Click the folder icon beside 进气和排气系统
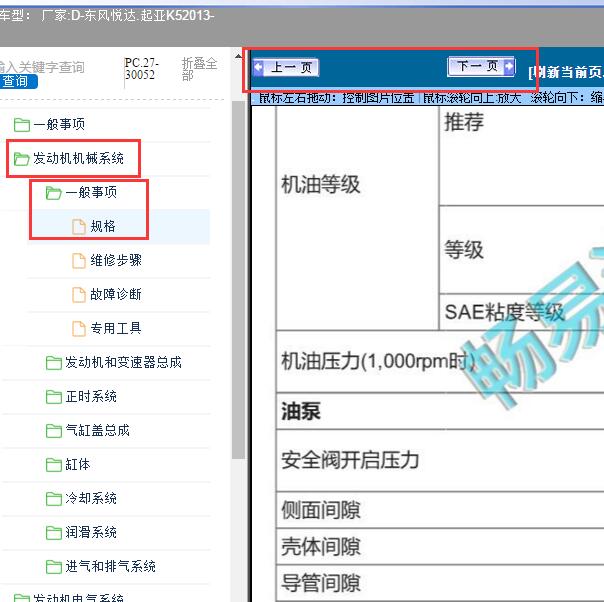Viewport: 604px width, 602px height. [54, 566]
